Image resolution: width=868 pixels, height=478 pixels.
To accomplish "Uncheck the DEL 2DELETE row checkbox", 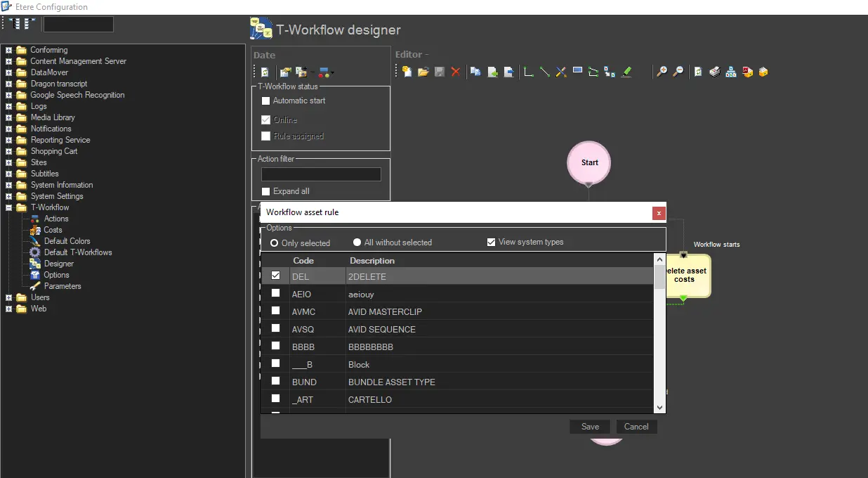I will [x=276, y=276].
